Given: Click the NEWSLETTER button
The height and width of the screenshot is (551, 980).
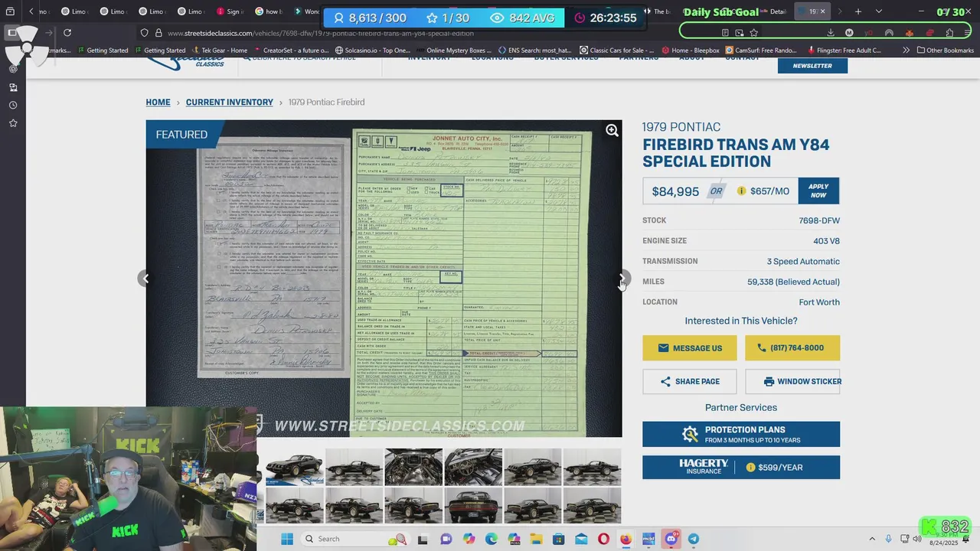Looking at the screenshot, I should [812, 66].
